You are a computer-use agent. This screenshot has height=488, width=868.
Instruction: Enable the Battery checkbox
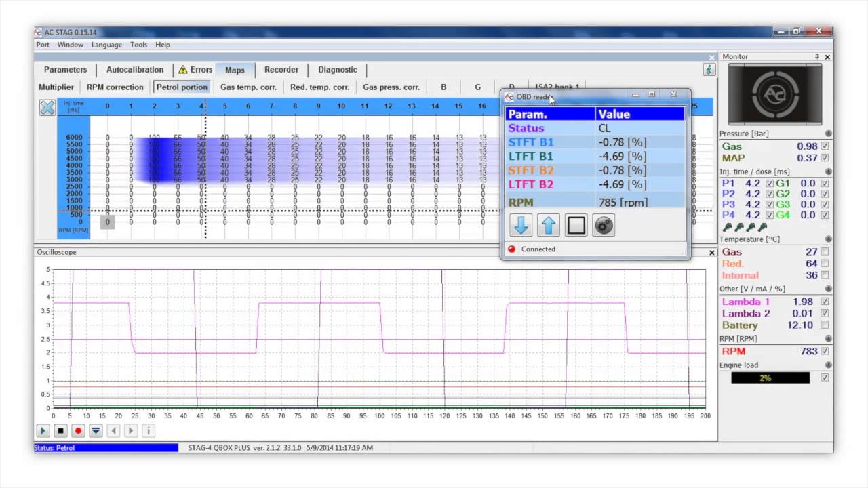[825, 325]
